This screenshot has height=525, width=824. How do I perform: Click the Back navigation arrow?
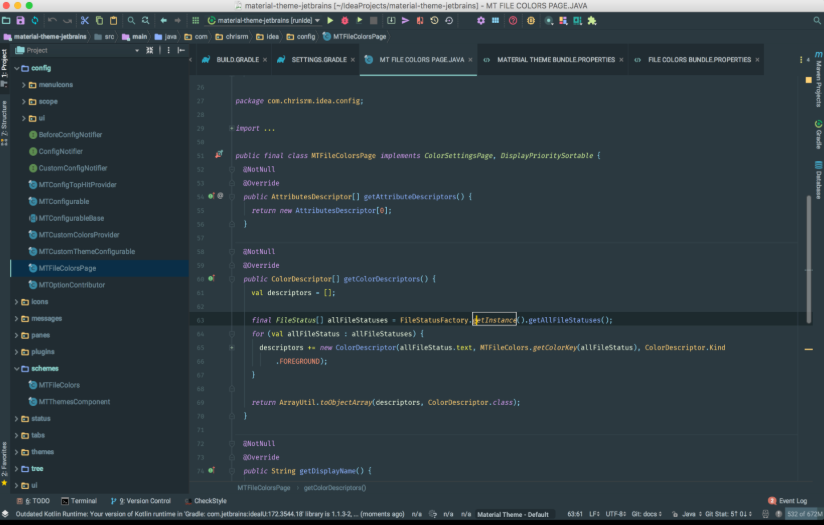coord(163,20)
